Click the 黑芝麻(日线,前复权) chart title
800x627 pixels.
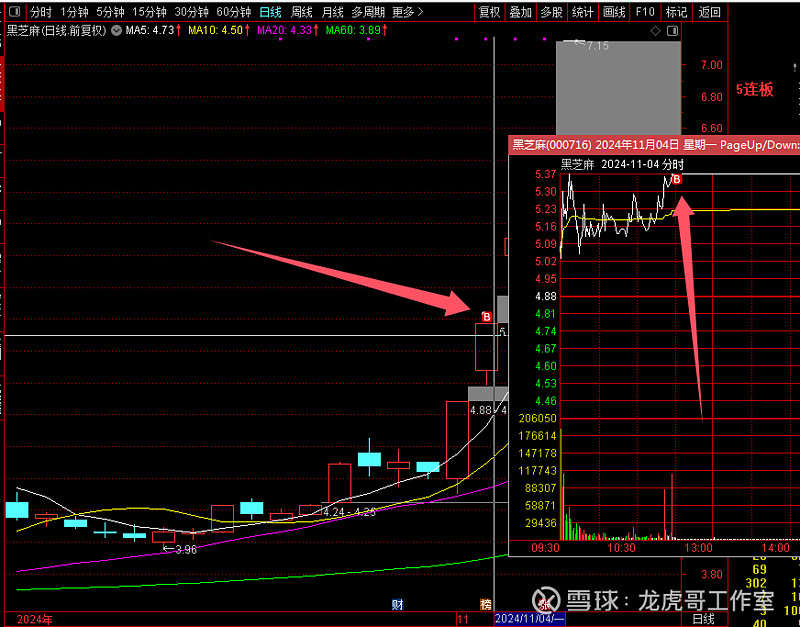point(57,31)
